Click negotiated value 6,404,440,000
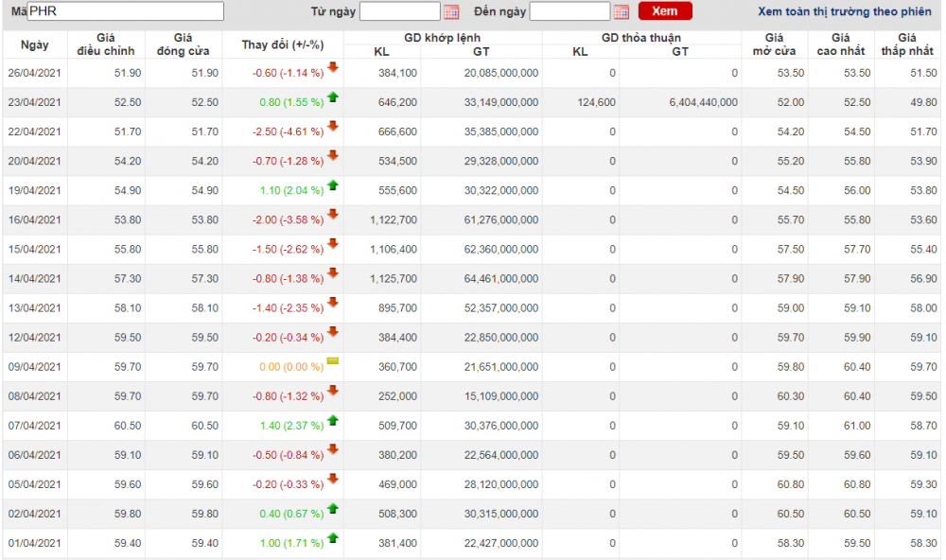 704,102
